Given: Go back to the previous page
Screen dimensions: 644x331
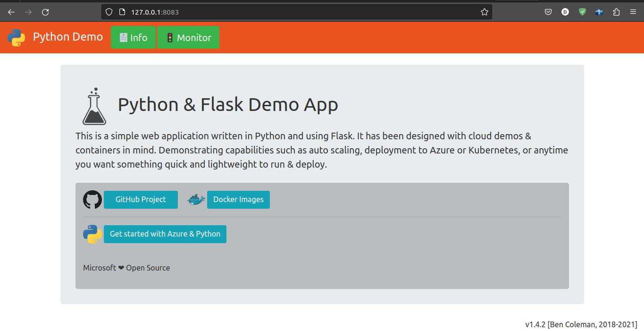Looking at the screenshot, I should coord(11,12).
